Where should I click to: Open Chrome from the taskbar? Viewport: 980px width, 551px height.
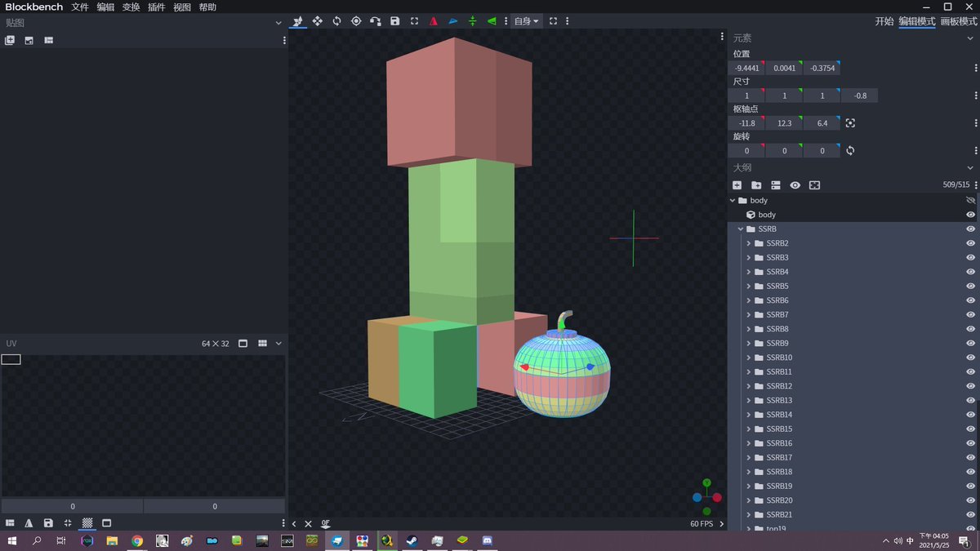[137, 540]
